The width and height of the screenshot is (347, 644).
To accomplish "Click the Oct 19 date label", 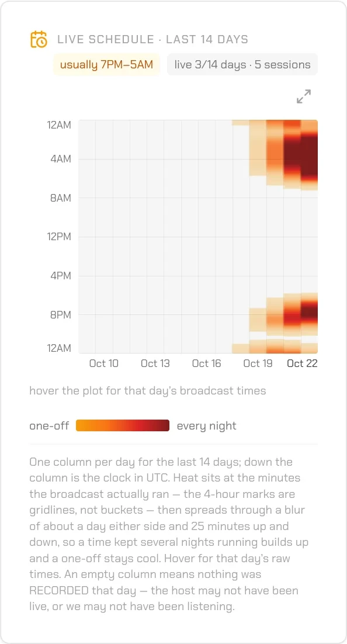I will (258, 363).
